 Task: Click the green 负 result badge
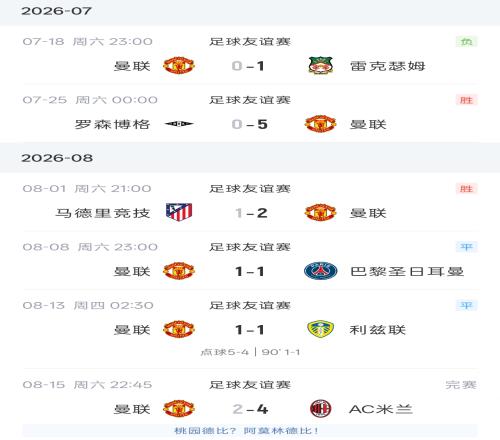tap(467, 42)
